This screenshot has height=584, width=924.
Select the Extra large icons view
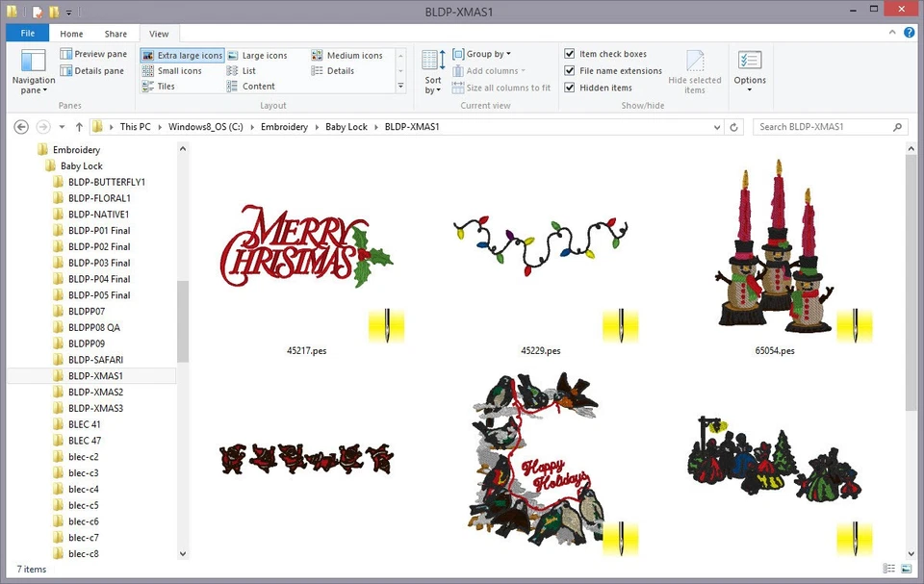click(182, 55)
